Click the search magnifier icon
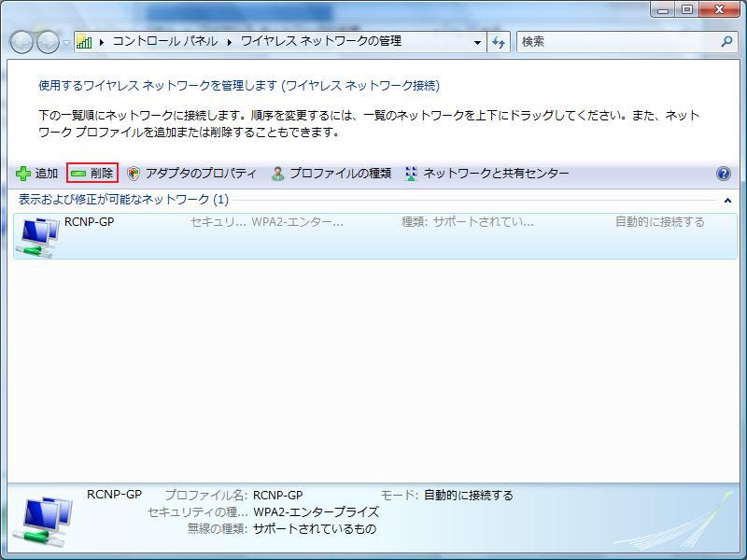This screenshot has width=747, height=560. pyautogui.click(x=727, y=42)
